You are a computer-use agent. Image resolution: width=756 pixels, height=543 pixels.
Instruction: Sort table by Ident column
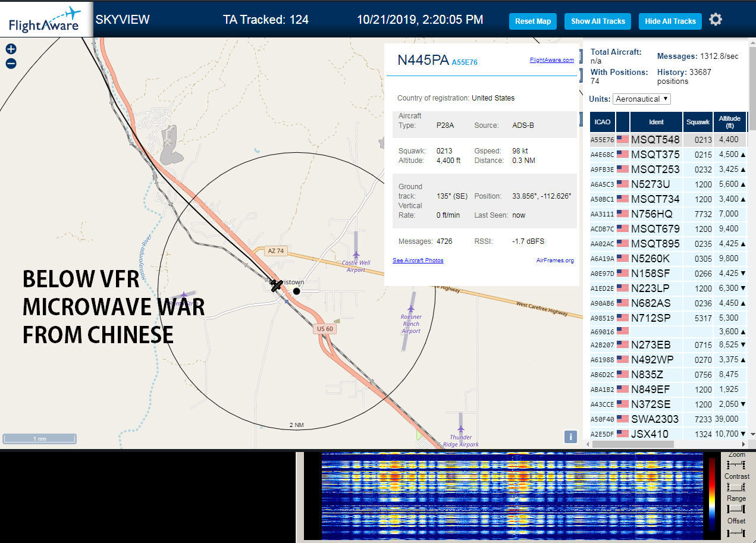pos(656,122)
